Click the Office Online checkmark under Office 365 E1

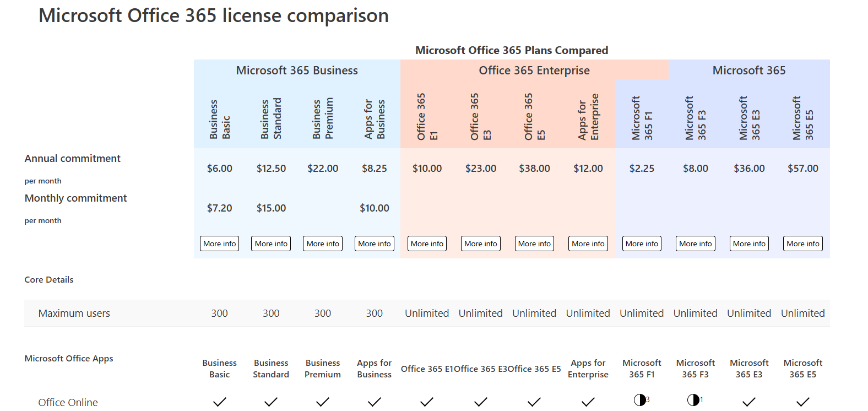[427, 402]
